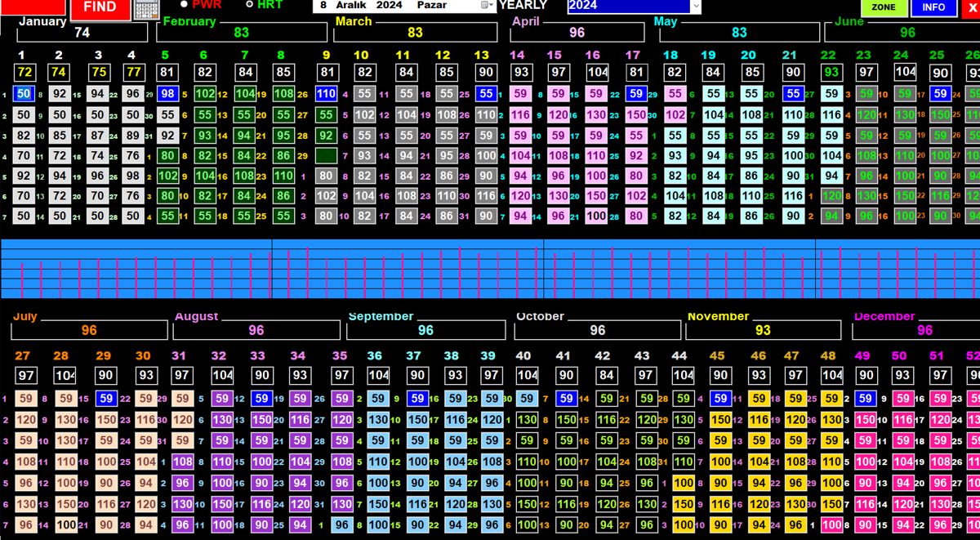The image size is (980, 540).
Task: Click the empty dark green cell in week 9
Action: click(x=327, y=155)
